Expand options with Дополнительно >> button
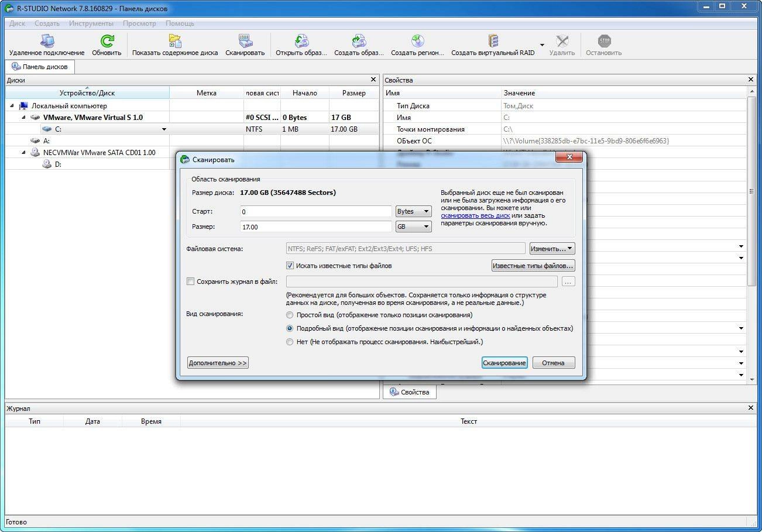The height and width of the screenshot is (532, 762). point(218,363)
